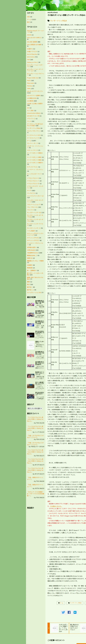
Task: Open the ゴッドイーター2 label
Action: pyautogui.click(x=33, y=143)
